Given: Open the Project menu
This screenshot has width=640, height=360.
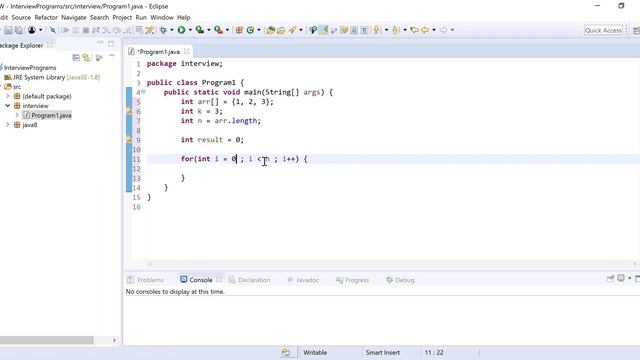Looking at the screenshot, I should coord(122,18).
